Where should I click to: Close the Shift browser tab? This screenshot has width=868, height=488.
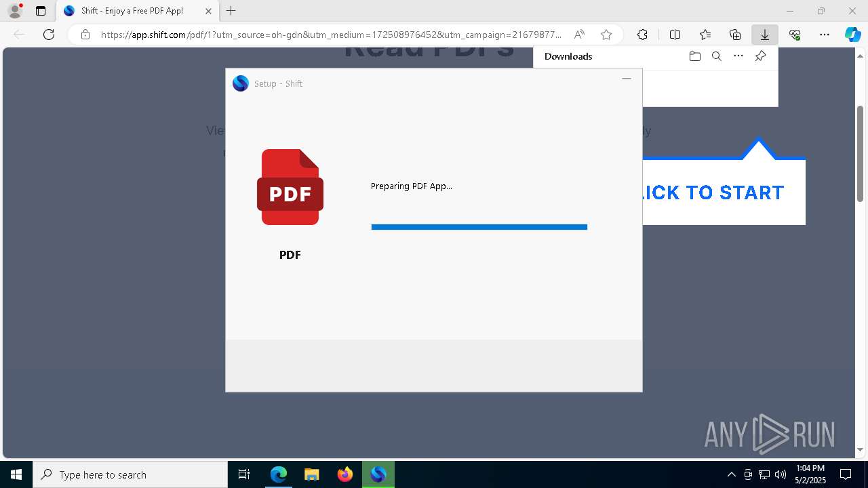click(208, 11)
